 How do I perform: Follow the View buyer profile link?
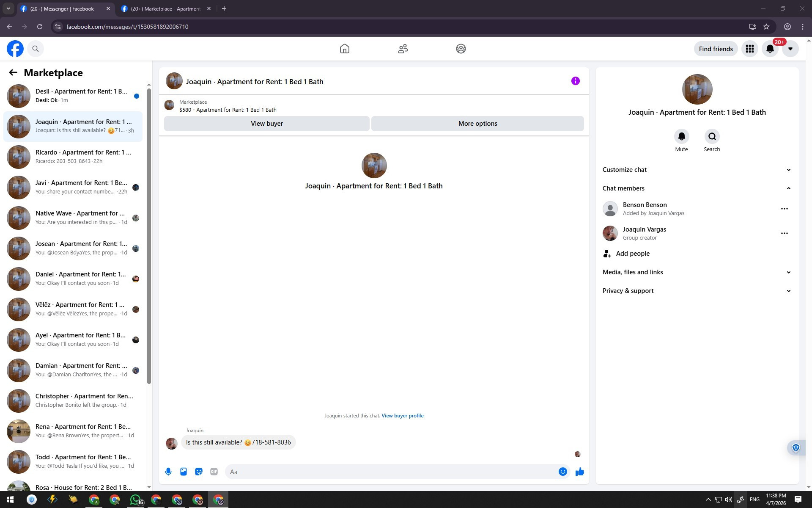tap(403, 416)
